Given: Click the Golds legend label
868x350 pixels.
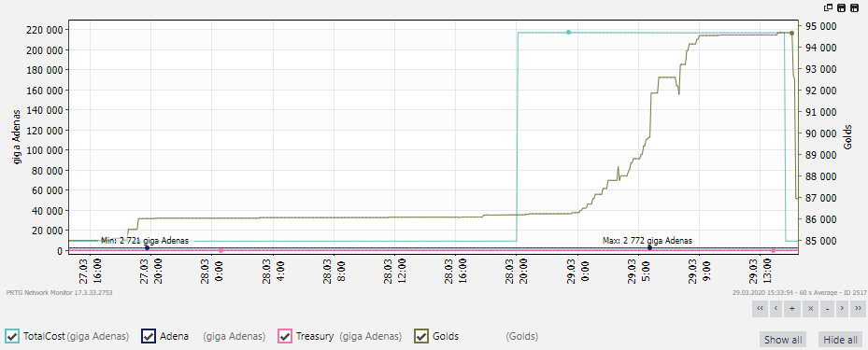Looking at the screenshot, I should pyautogui.click(x=446, y=336).
